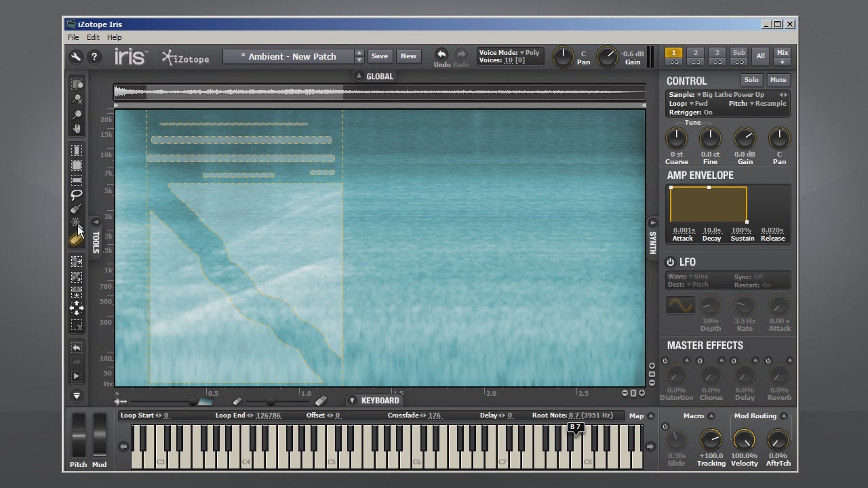Zoom out the spectrogram horizontally
Image resolution: width=868 pixels, height=488 pixels.
click(625, 393)
